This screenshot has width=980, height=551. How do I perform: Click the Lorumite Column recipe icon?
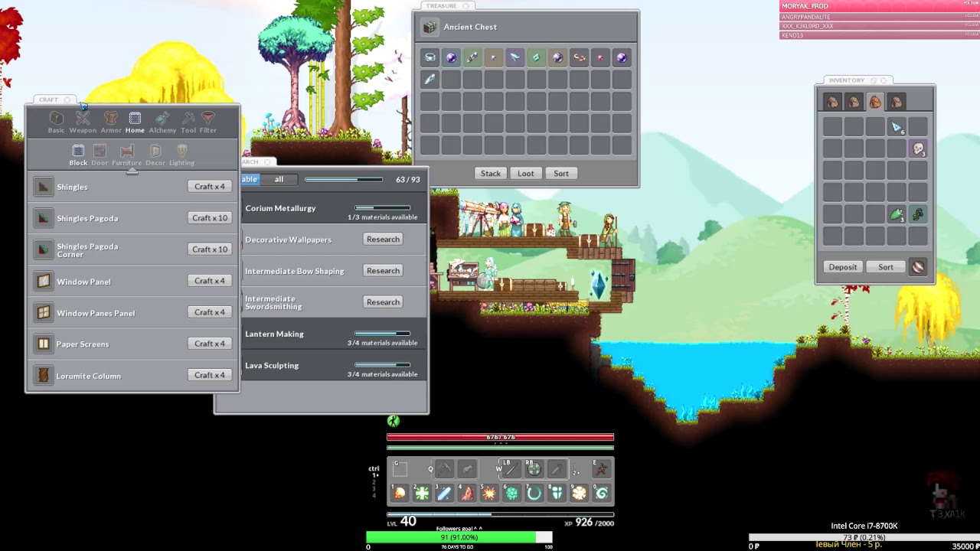[x=44, y=375]
